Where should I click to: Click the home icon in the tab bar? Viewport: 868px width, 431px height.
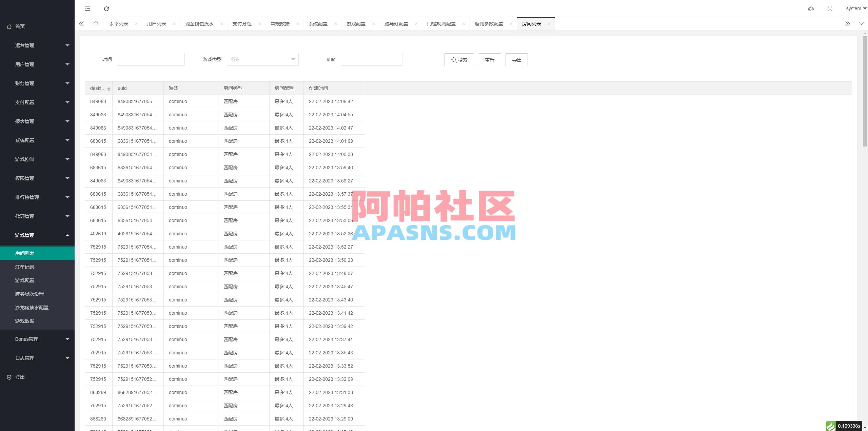(96, 23)
